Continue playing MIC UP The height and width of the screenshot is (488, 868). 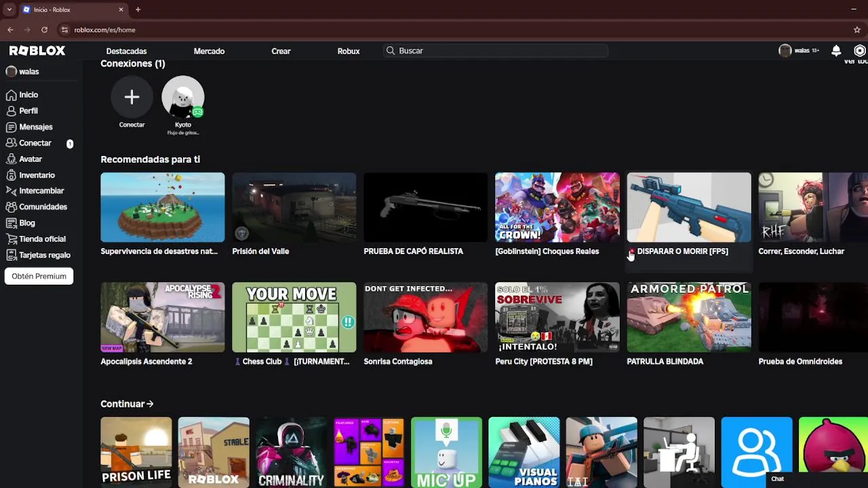(446, 452)
